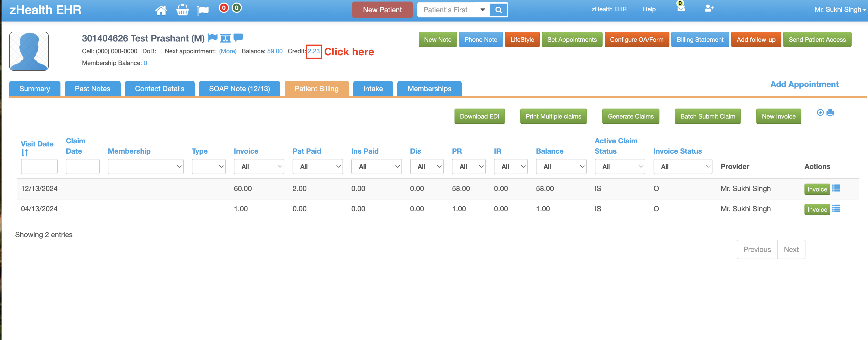Open Invoice button for 12/13/2024 visit
868x340 pixels.
click(x=817, y=189)
